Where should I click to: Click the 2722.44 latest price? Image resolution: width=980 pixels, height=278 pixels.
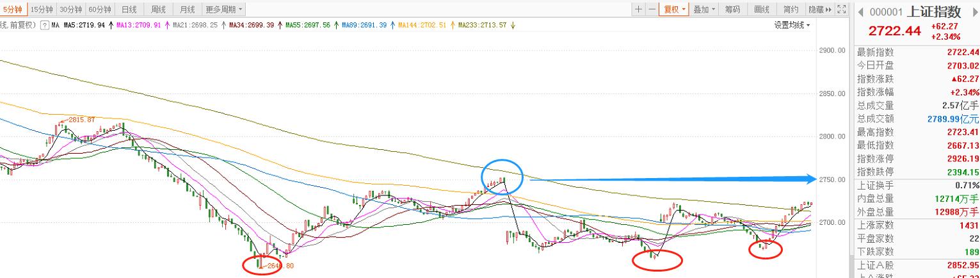[894, 31]
